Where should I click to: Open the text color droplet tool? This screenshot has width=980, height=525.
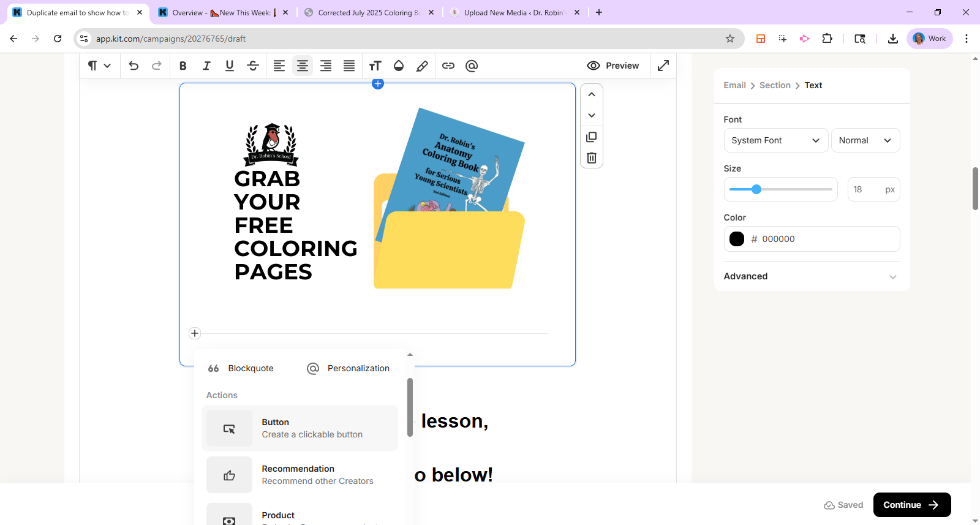(399, 66)
